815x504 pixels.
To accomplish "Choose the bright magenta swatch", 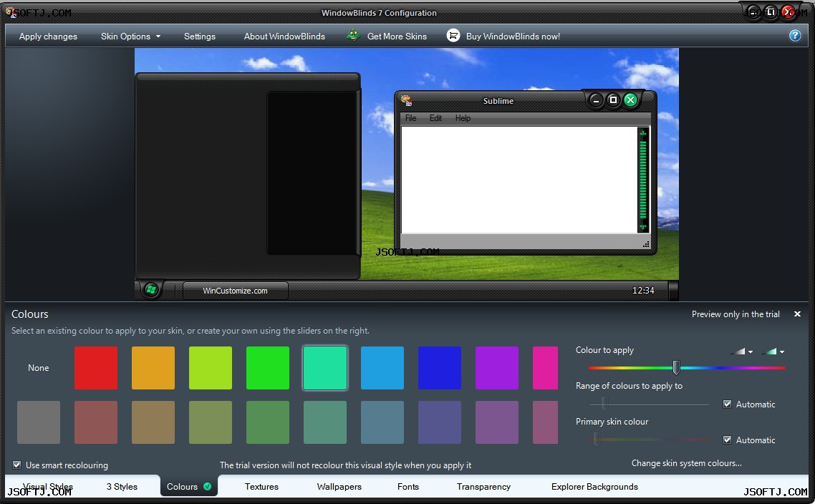I will click(x=545, y=368).
